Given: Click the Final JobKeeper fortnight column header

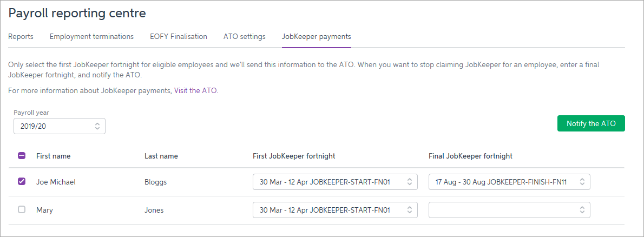Looking at the screenshot, I should click(470, 156).
